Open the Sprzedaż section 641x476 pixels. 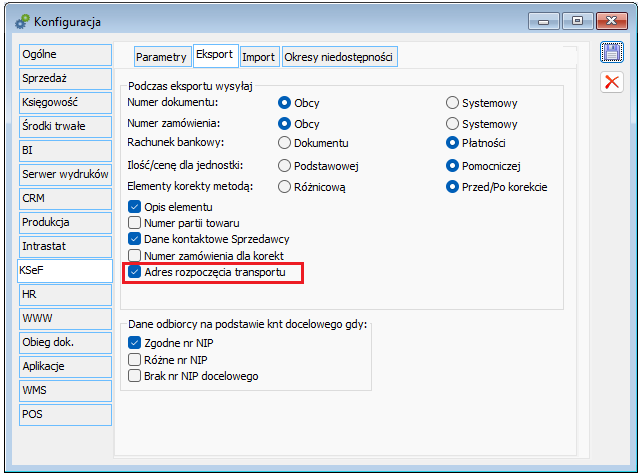[65, 79]
